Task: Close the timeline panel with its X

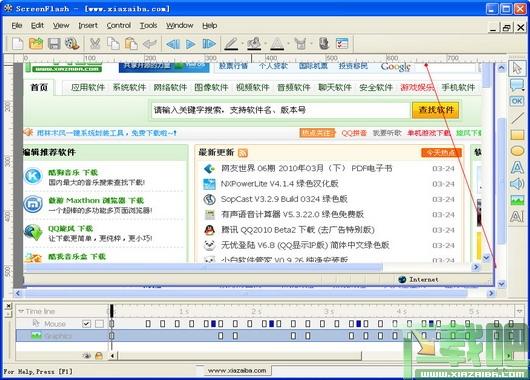Action: [8, 306]
